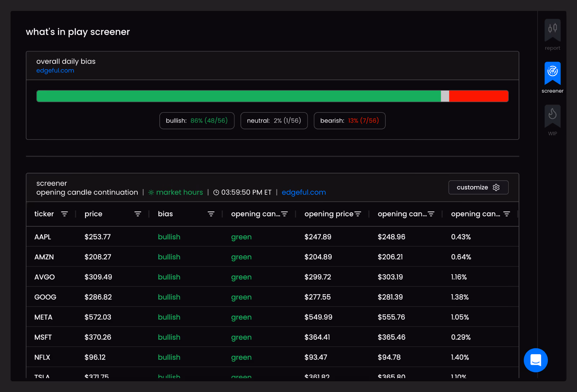This screenshot has height=392, width=577.
Task: Click the green candle cell for MSFT
Action: pos(241,337)
